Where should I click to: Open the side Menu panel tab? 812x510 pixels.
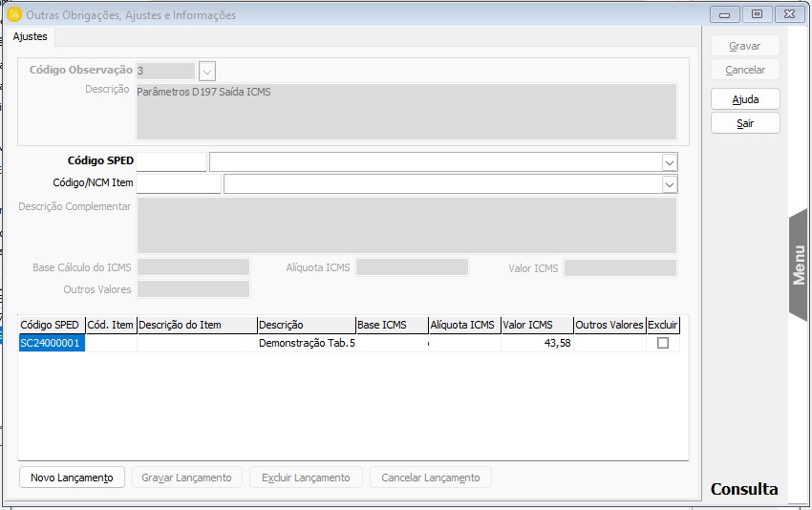pos(800,265)
